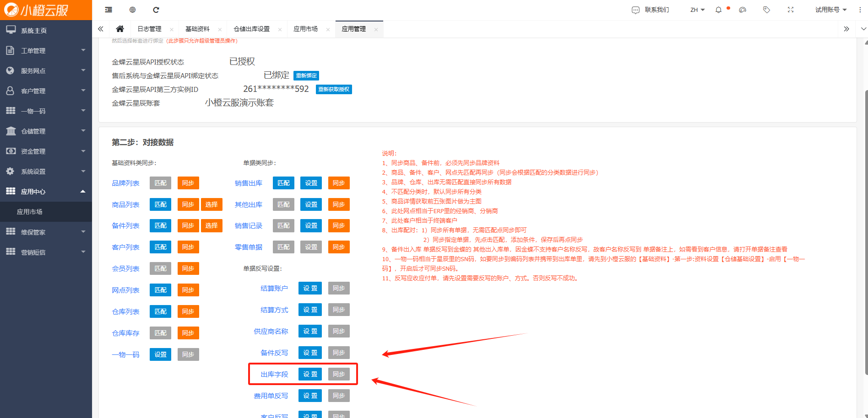Screen dimensions: 868x418
Task: Click the 小橙云服 logo
Action: coord(46,10)
